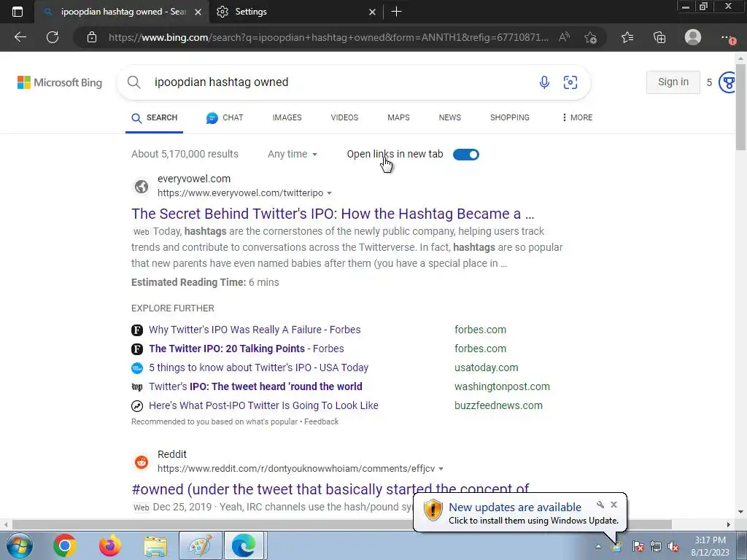Open Read Aloud icon in address bar
This screenshot has height=560, width=747.
coord(564,37)
